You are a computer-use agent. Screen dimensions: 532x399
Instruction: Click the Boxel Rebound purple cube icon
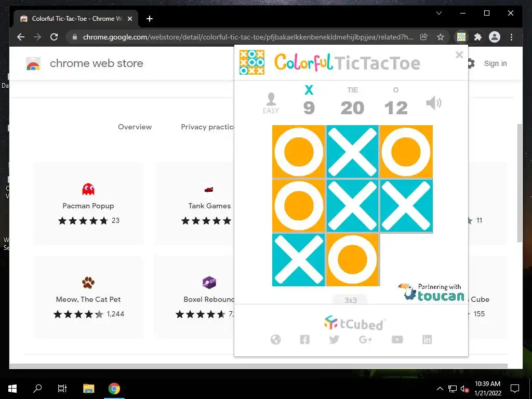(209, 282)
